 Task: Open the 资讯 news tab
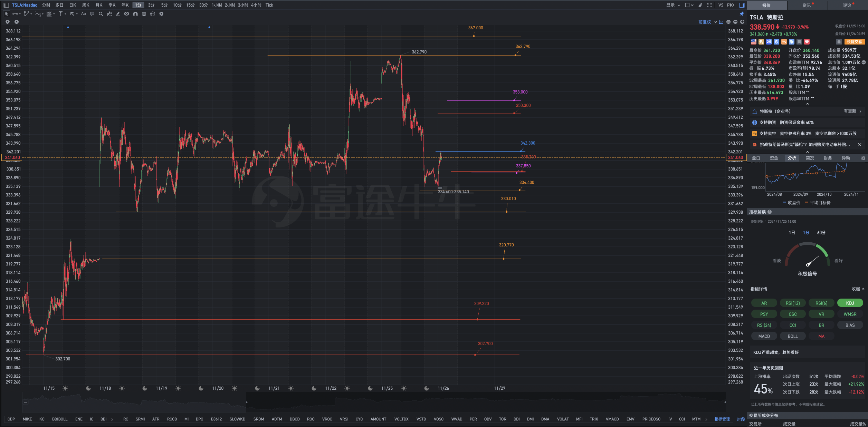(x=807, y=5)
